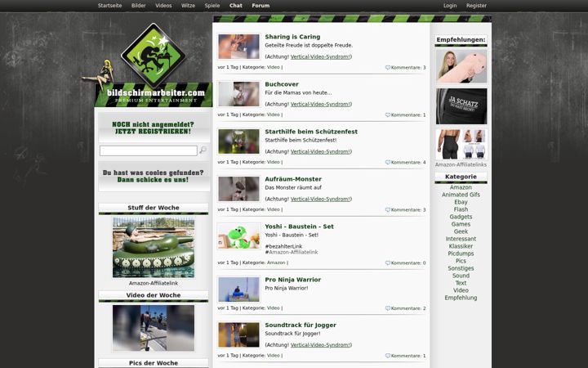Select Interessant category

(x=461, y=239)
